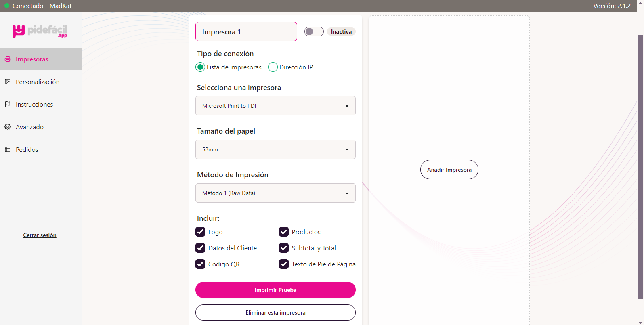644x325 pixels.
Task: Click the Cerrar sesión link
Action: 40,235
